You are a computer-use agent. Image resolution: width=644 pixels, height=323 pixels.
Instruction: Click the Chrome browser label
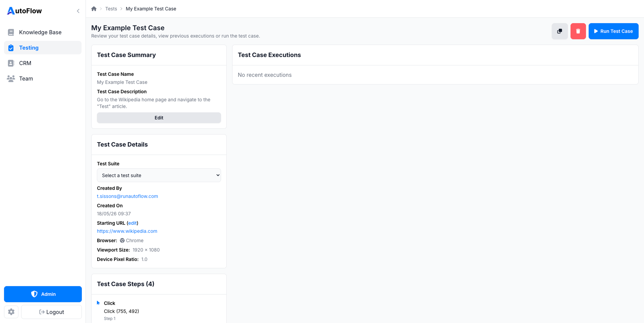tap(135, 240)
